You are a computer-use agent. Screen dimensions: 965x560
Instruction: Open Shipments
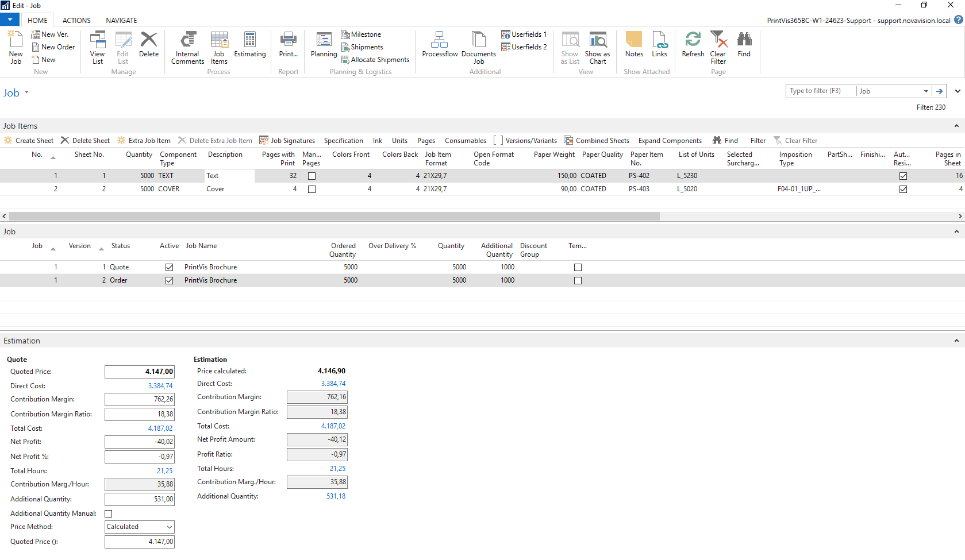(362, 47)
